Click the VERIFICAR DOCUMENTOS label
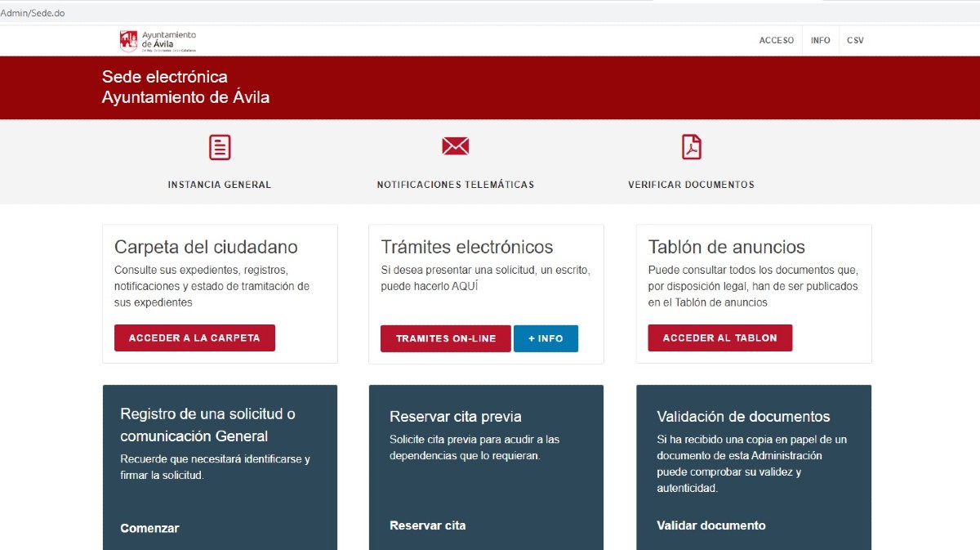980x550 pixels. [x=691, y=185]
